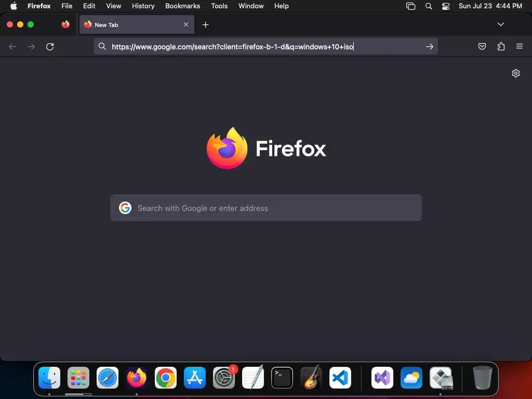Image resolution: width=532 pixels, height=399 pixels.
Task: Open Boot Camp Assistant from the Dock
Action: [x=441, y=378]
